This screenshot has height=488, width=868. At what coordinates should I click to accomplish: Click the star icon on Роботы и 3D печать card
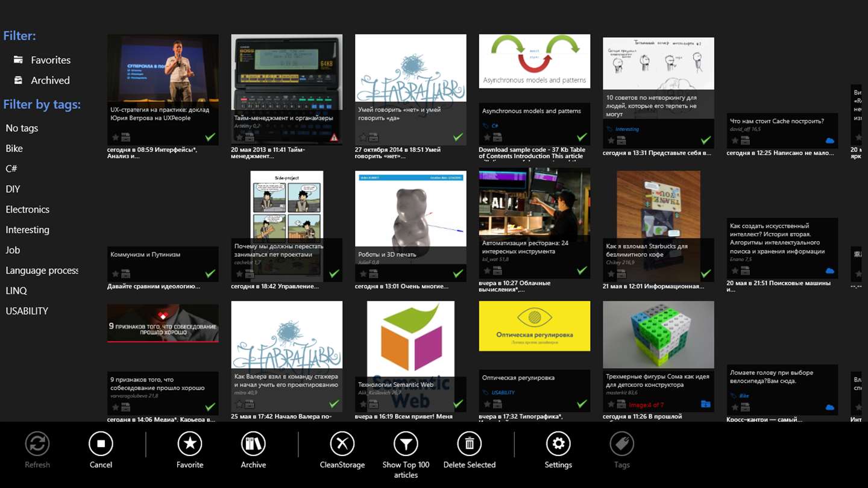point(363,274)
